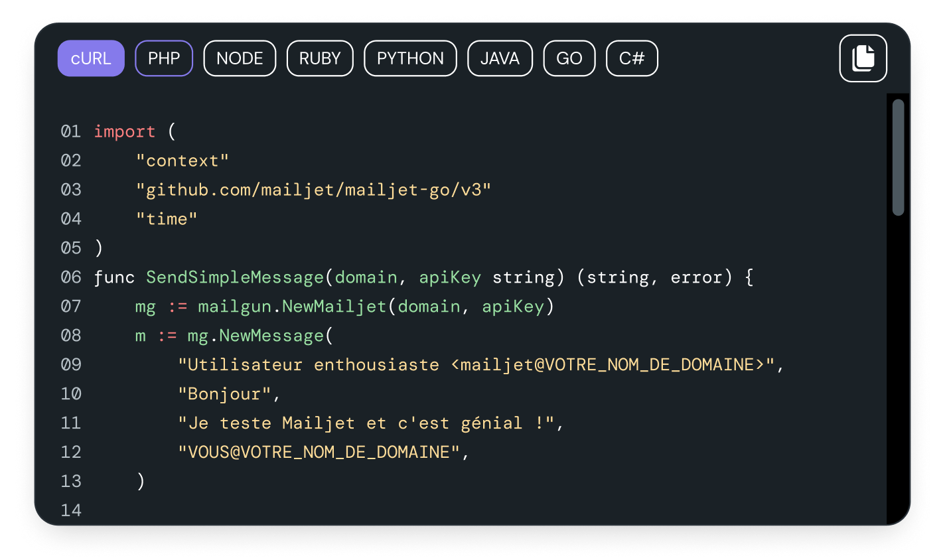Click the SendSimpleMessage function name

(x=235, y=277)
